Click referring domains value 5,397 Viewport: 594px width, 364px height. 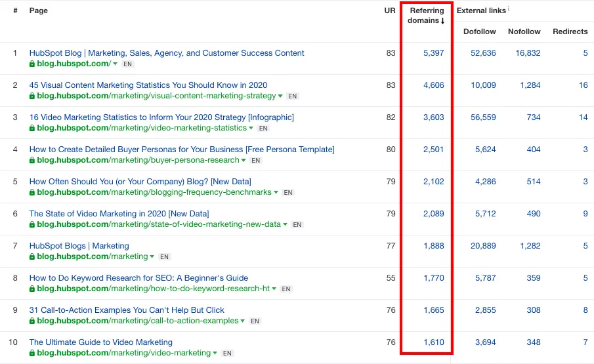pyautogui.click(x=433, y=53)
